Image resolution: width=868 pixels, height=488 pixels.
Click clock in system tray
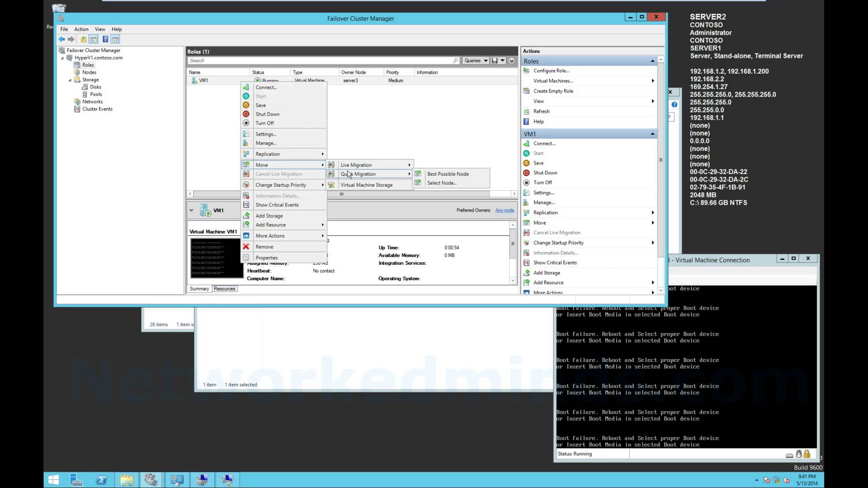(807, 480)
